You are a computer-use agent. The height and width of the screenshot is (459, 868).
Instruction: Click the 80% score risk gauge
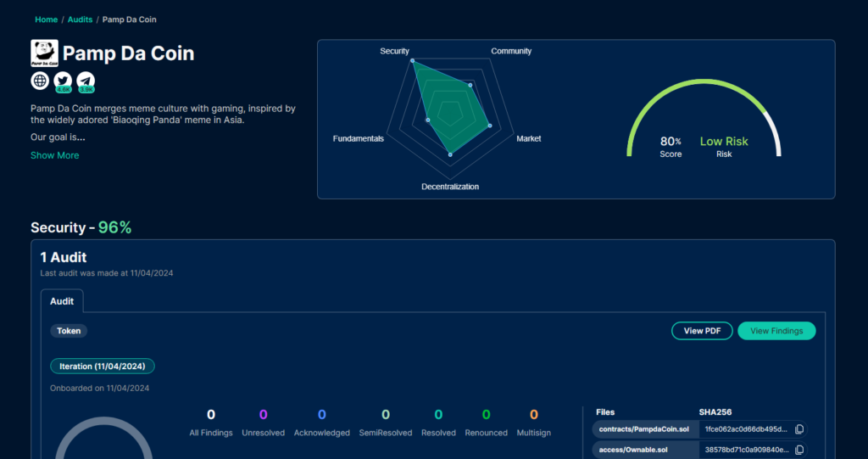click(704, 119)
